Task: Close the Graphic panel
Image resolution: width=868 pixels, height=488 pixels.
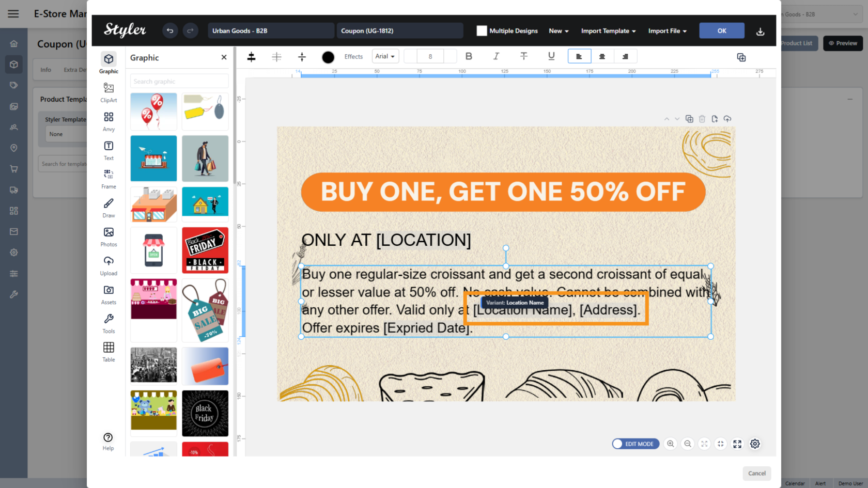Action: coord(224,57)
